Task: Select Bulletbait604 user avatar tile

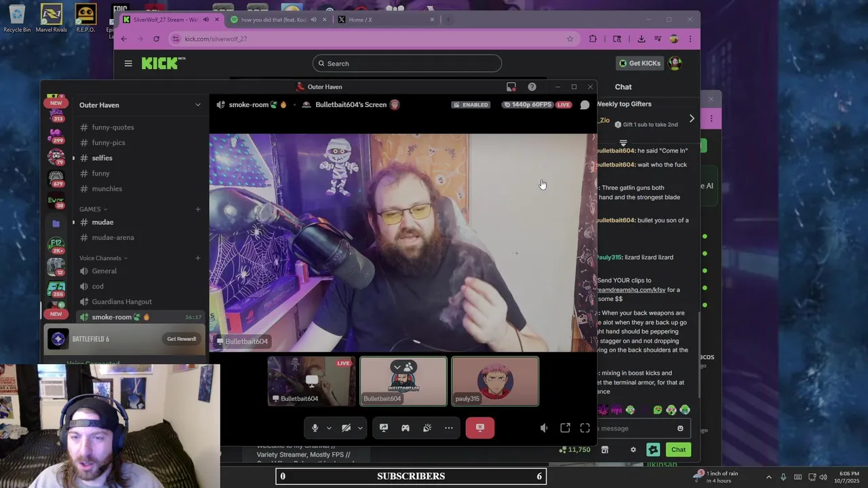Action: (403, 381)
